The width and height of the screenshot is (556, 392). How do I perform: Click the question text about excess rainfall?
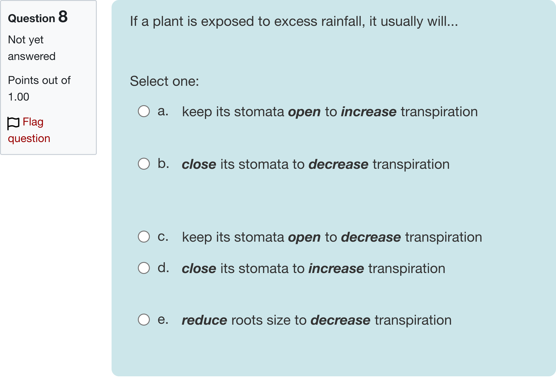(x=294, y=21)
